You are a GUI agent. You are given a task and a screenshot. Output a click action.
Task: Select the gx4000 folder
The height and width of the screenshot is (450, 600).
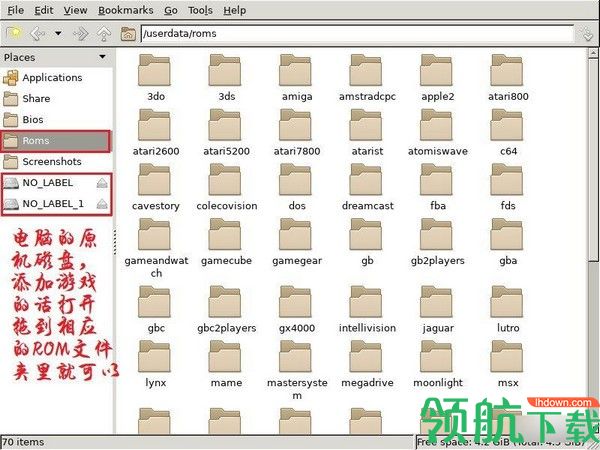click(x=296, y=310)
